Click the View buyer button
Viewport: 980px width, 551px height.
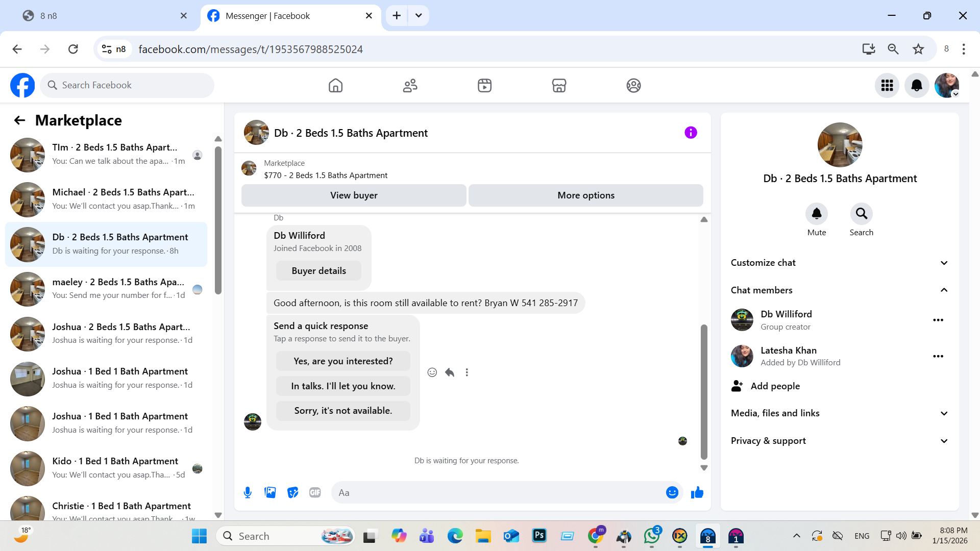coord(354,195)
